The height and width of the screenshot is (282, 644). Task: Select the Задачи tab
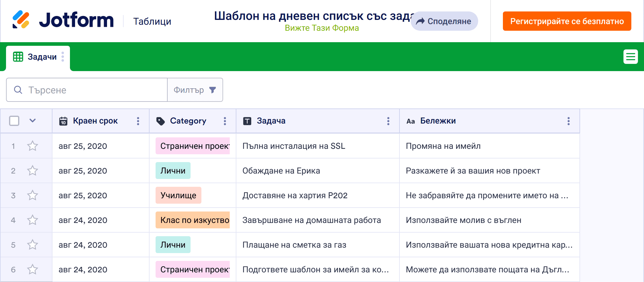42,57
